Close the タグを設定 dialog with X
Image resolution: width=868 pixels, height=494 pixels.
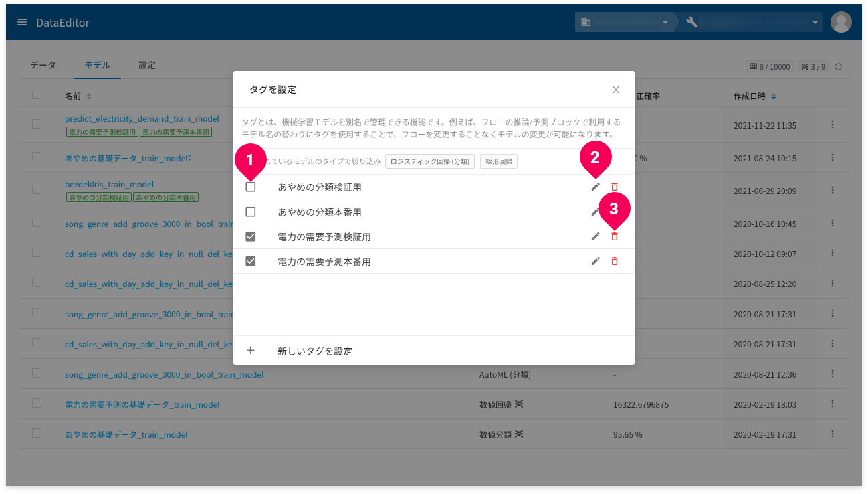pos(616,90)
